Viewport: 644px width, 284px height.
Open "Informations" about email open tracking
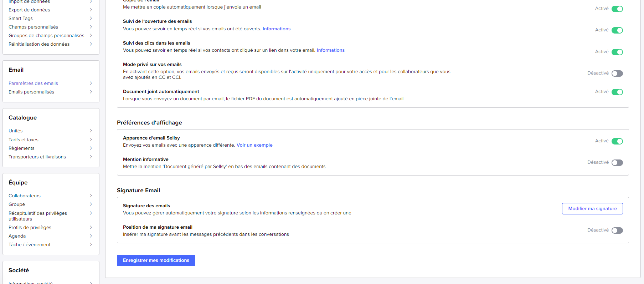276,29
